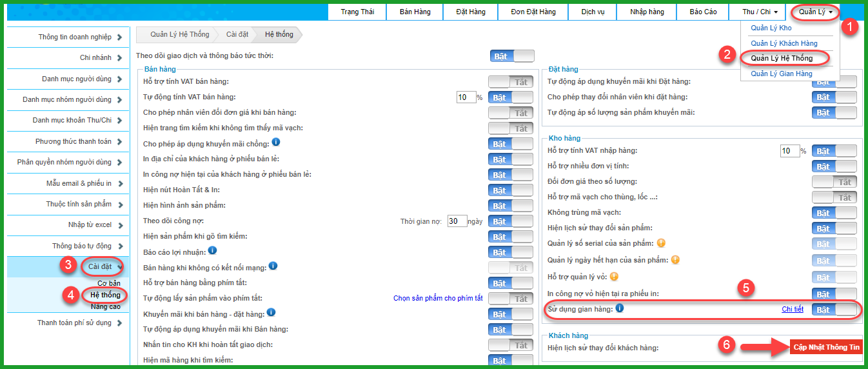Select 'Nâng cao' under Cài đặt sidebar
The image size is (868, 369).
point(105,306)
